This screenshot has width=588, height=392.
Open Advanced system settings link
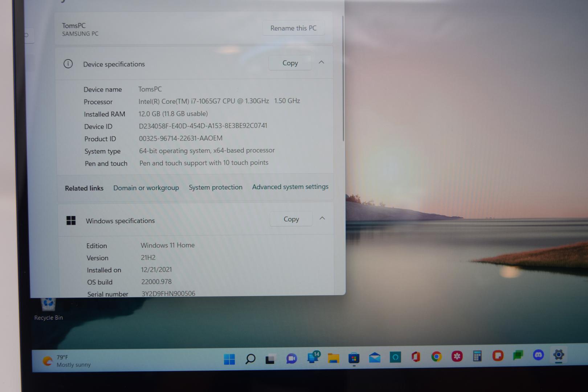[290, 187]
